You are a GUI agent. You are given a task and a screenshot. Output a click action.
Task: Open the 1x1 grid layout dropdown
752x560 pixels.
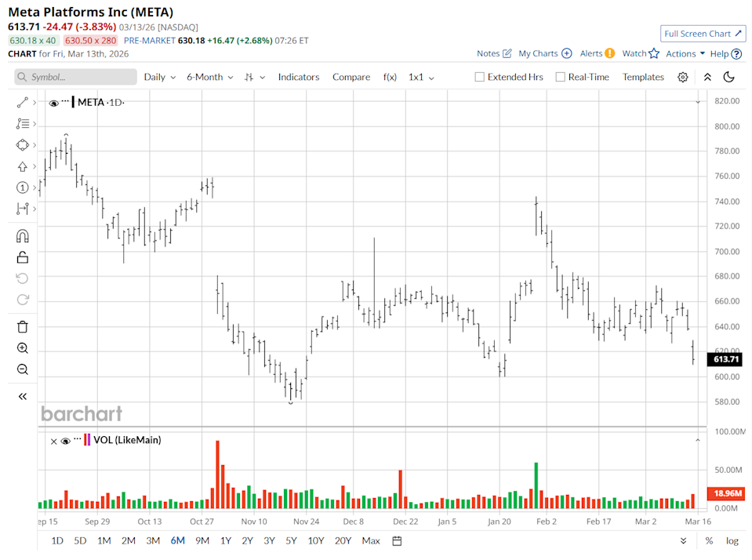point(420,77)
